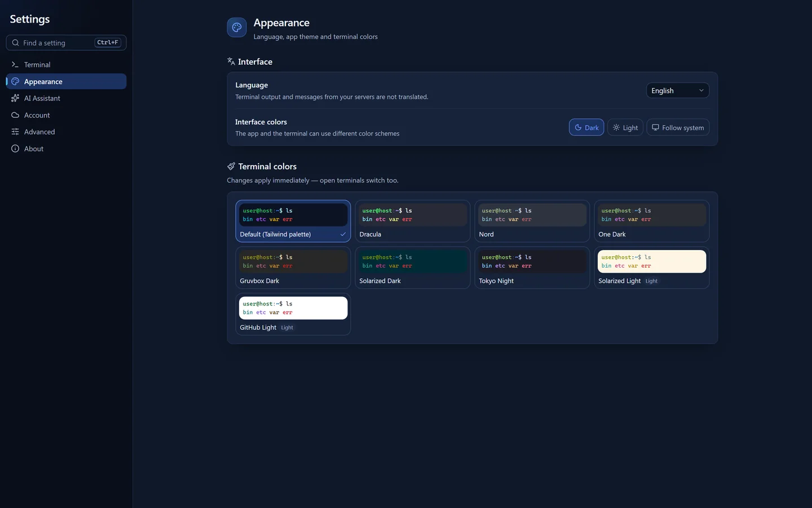Click the Advanced sliders icon
The image size is (812, 508).
click(15, 132)
